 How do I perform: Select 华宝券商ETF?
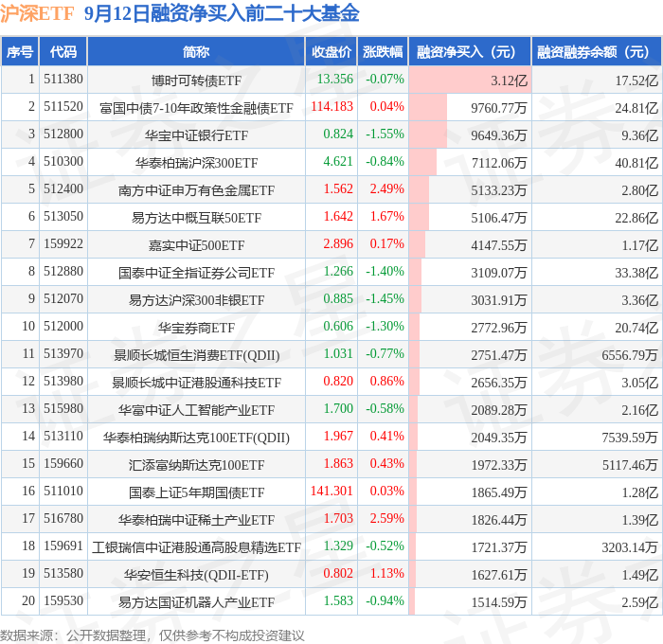[x=196, y=328]
